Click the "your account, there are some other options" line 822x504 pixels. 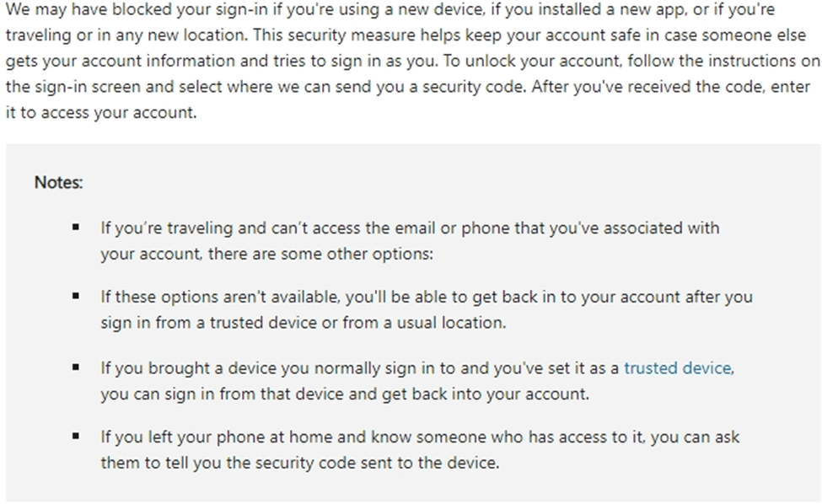point(267,254)
